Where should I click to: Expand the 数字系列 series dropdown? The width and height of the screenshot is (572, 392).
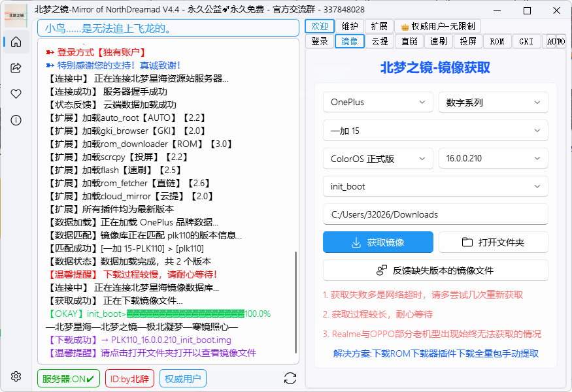coord(493,103)
